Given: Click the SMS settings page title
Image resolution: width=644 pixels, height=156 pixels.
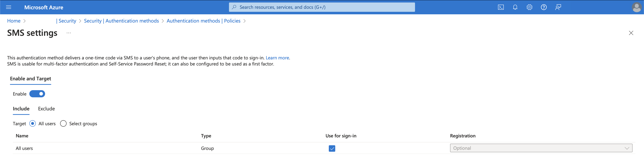Looking at the screenshot, I should click(x=32, y=33).
